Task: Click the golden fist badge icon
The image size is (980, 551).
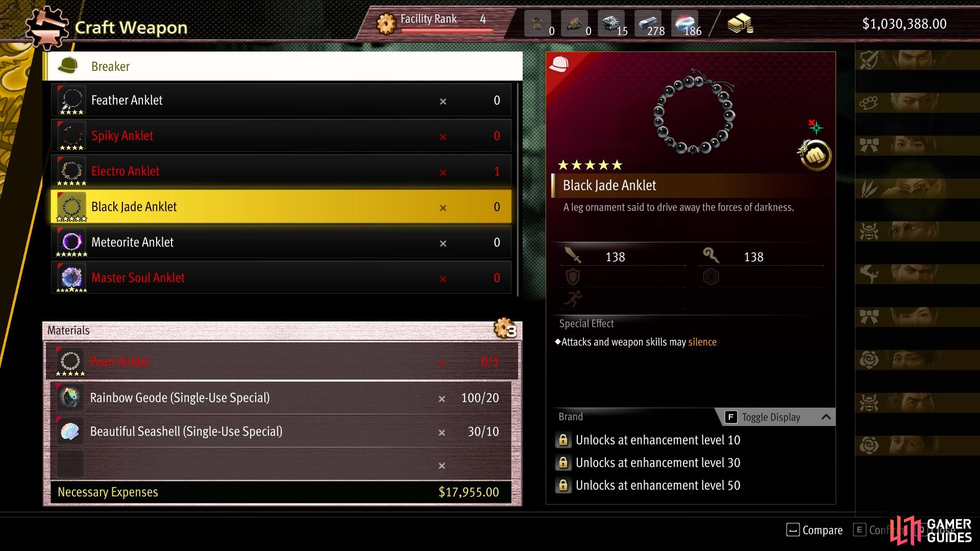Action: point(815,156)
